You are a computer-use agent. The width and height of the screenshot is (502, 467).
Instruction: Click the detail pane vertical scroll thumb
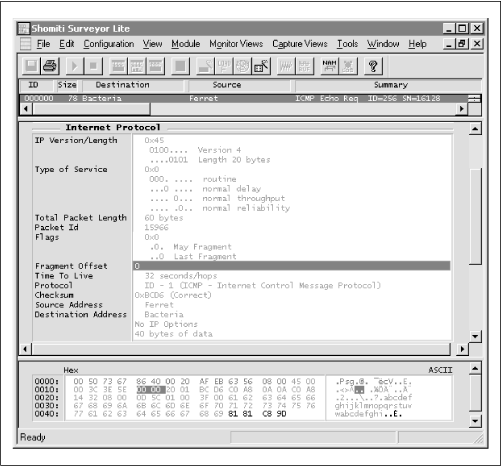tap(475, 217)
